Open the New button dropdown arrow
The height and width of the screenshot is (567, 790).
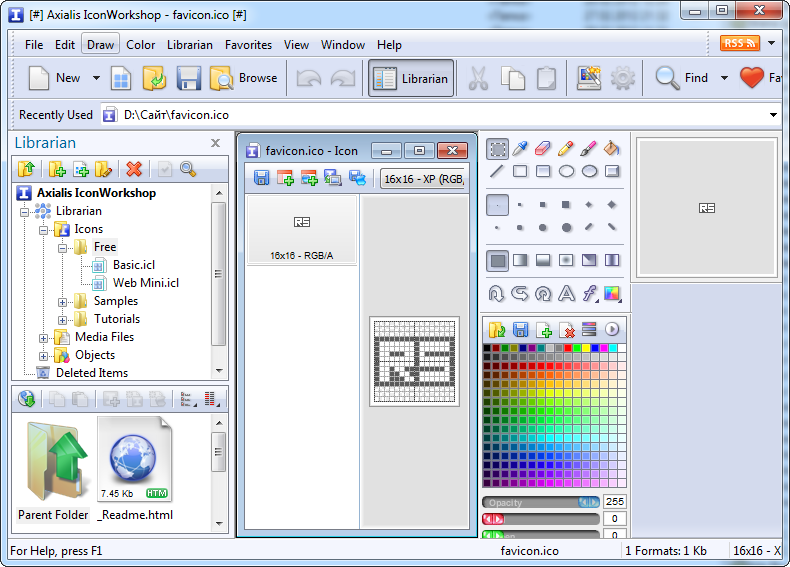(x=96, y=78)
